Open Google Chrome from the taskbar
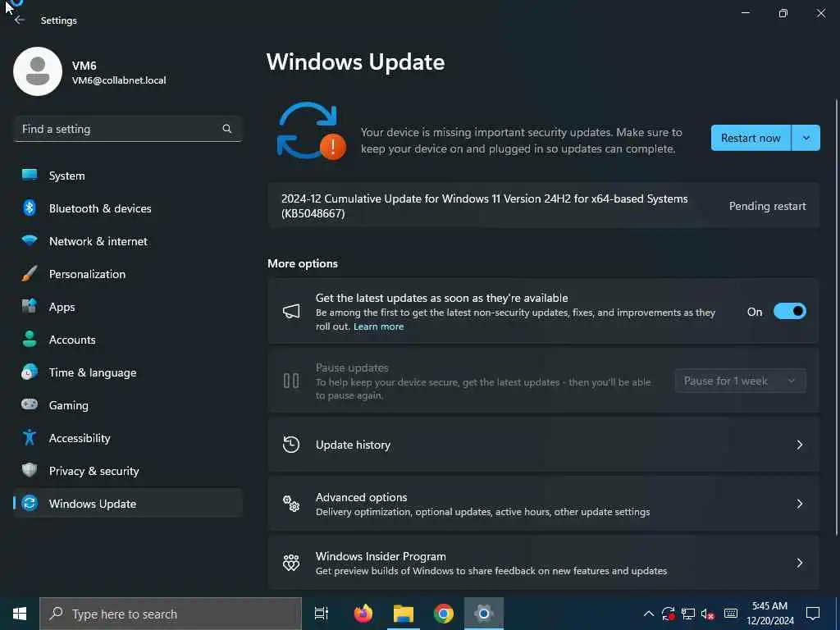Image resolution: width=840 pixels, height=630 pixels. pyautogui.click(x=444, y=614)
